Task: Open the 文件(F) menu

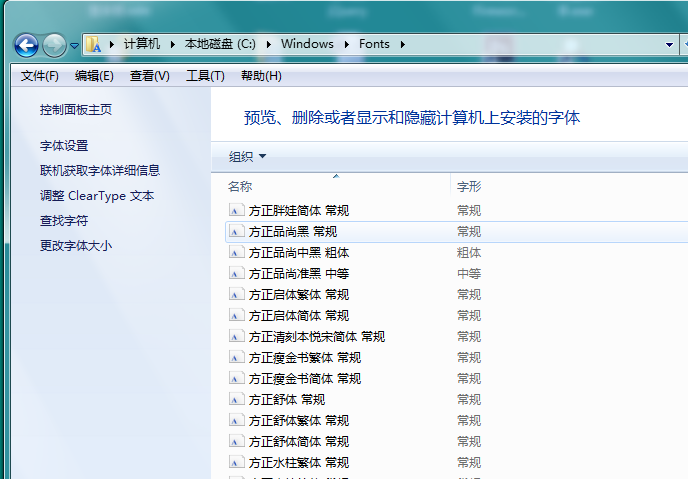Action: tap(39, 76)
